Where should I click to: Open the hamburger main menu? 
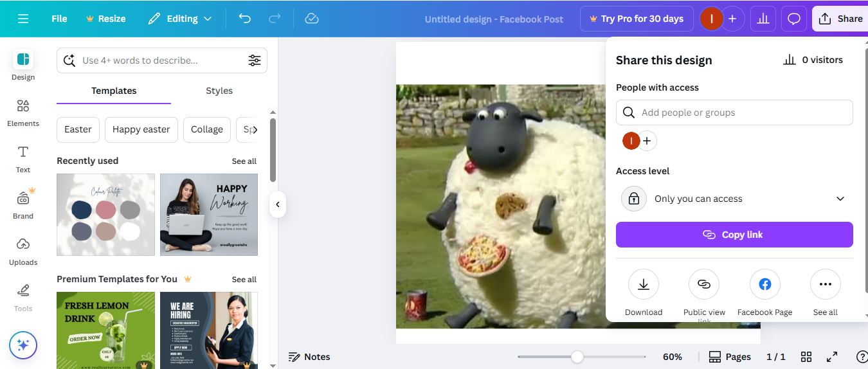click(23, 19)
